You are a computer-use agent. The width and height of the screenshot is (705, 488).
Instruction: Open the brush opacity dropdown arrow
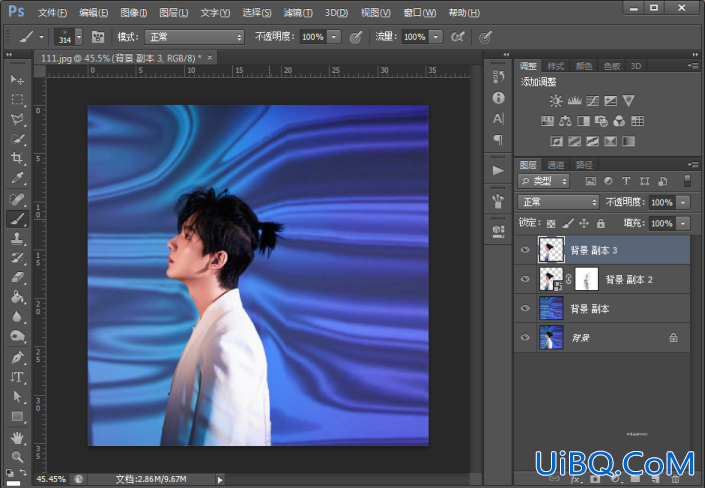(334, 37)
